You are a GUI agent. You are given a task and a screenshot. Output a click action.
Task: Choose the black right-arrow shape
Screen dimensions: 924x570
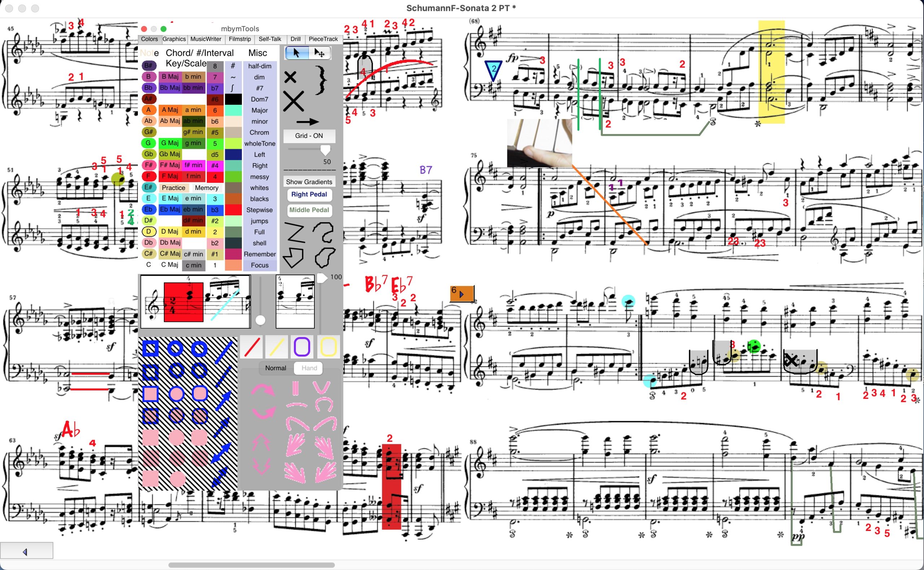click(308, 122)
